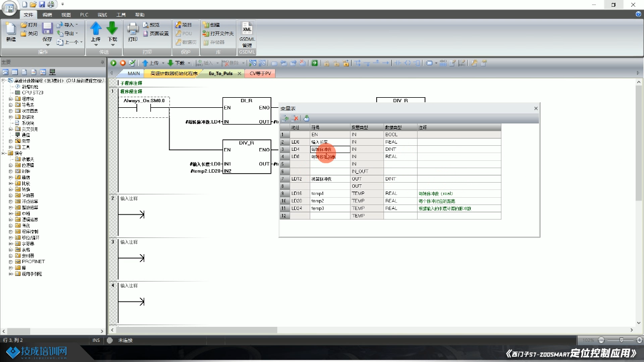Click zoom-out minus button in status bar
The height and width of the screenshot is (362, 644).
coord(602,340)
